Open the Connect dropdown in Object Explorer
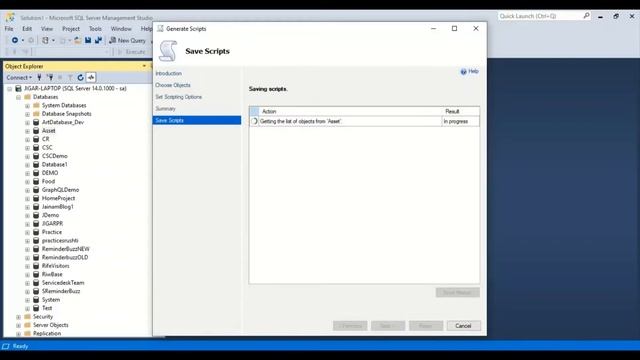 coord(19,77)
